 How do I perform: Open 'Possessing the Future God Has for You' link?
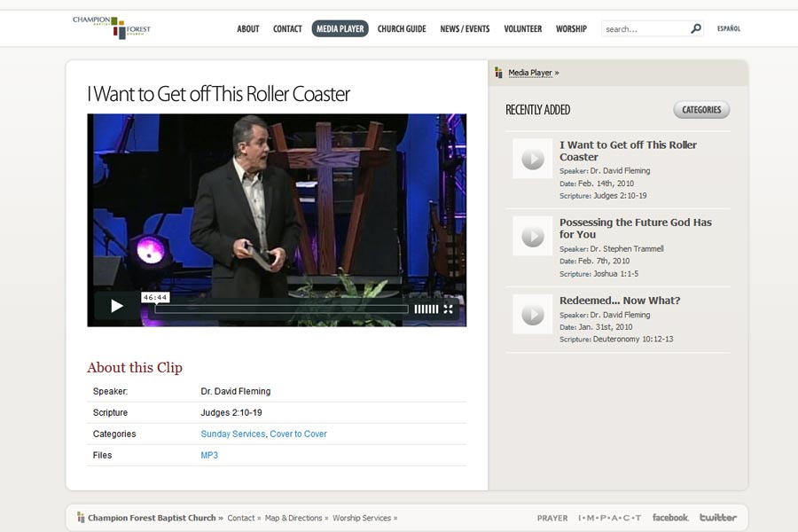coord(636,229)
